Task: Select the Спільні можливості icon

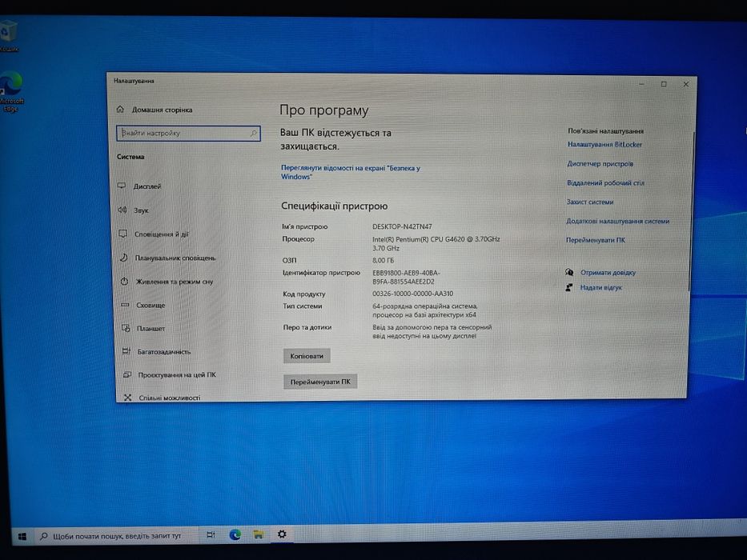Action: tap(127, 397)
